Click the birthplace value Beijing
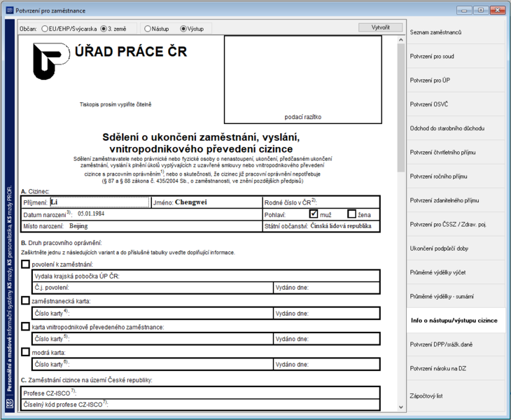 click(78, 226)
